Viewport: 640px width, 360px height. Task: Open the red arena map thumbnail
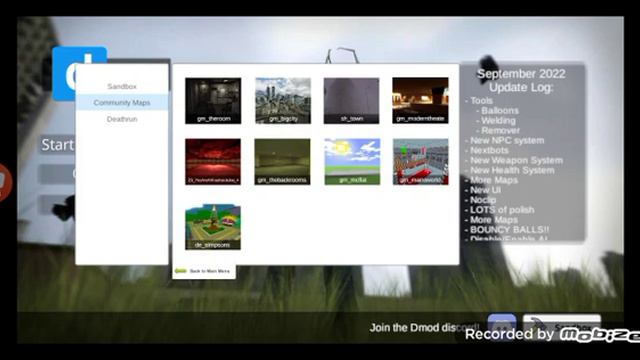[x=213, y=162]
